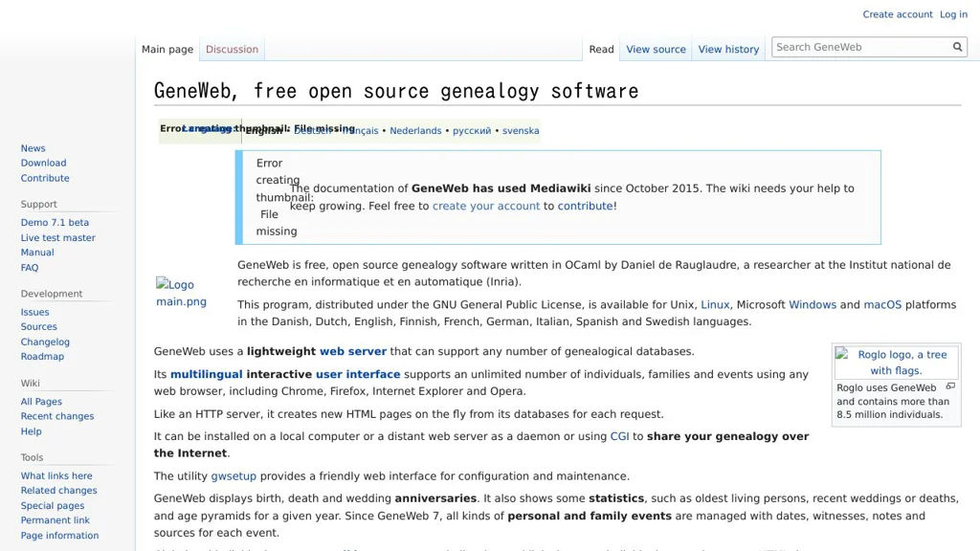Click the Log in link

(953, 14)
